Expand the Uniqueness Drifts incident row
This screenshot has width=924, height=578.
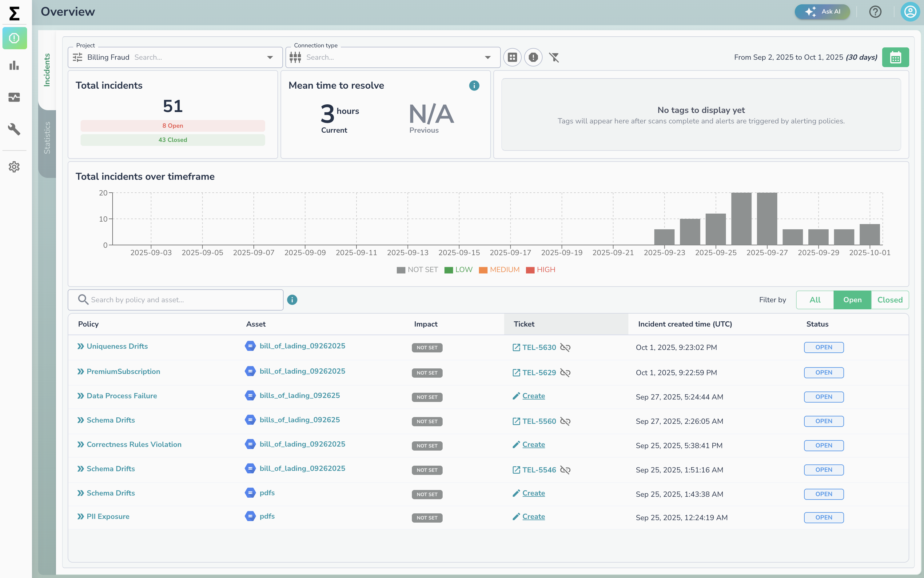[81, 346]
